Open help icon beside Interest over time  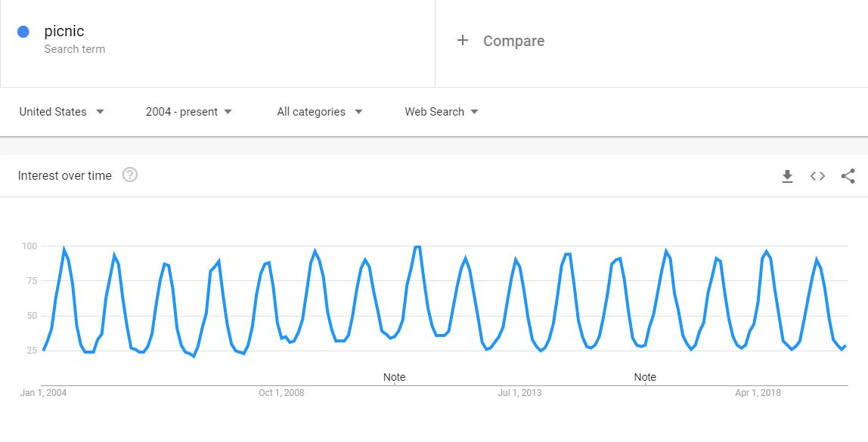(129, 175)
